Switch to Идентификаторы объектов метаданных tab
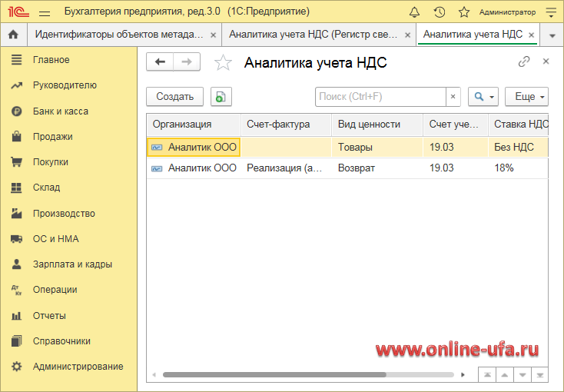Viewport: 564px width, 392px height. pos(118,35)
